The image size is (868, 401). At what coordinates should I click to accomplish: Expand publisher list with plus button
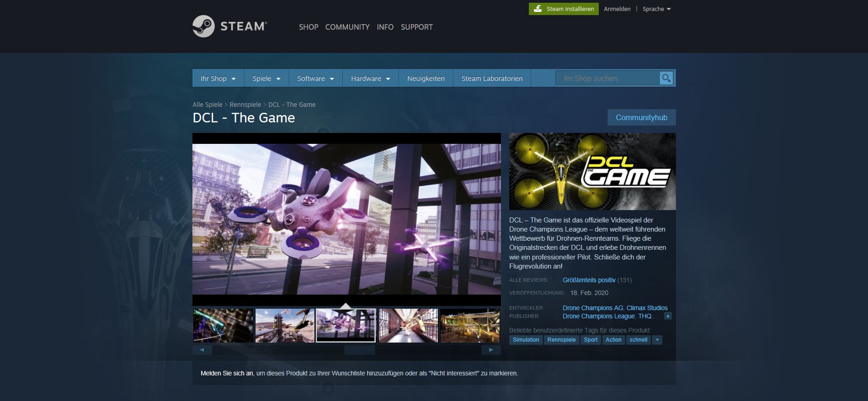pos(668,316)
